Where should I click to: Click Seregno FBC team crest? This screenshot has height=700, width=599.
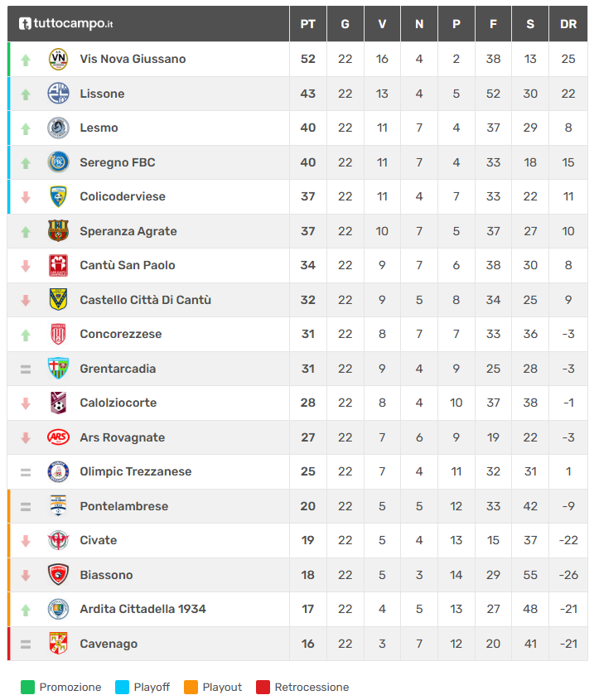[58, 162]
